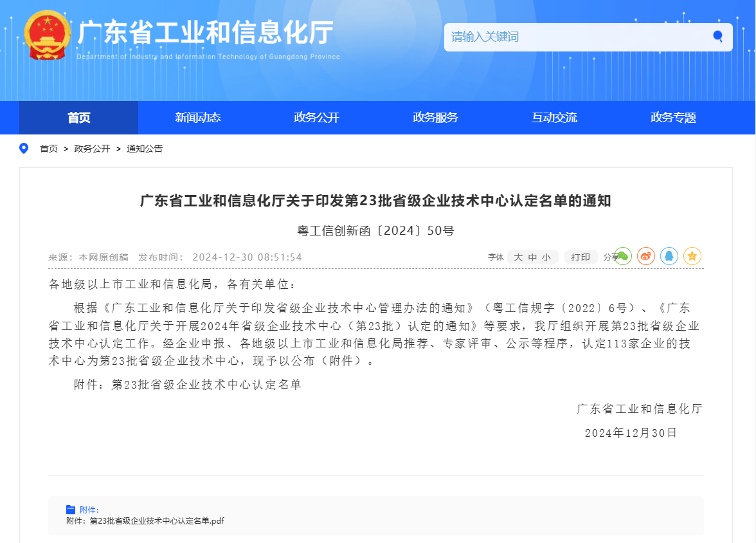Open the 政务公开 navigation menu
The image size is (756, 543).
(x=316, y=118)
